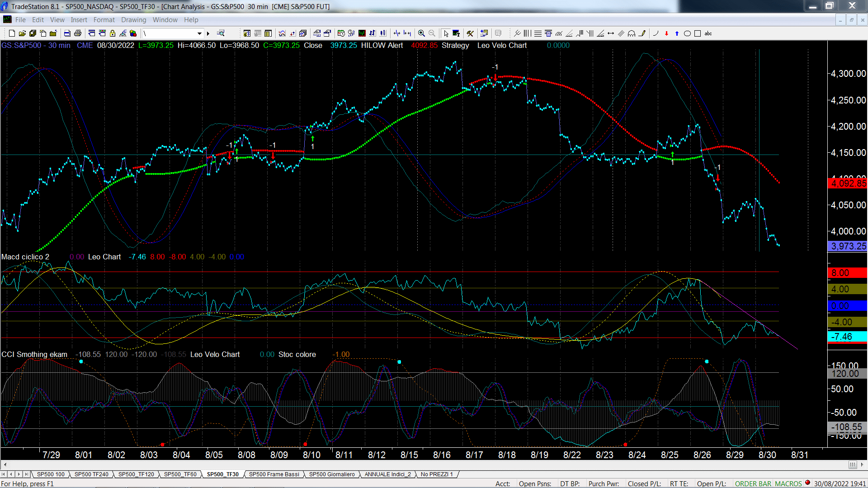Switch to the No PREZZI 1 tab
The width and height of the screenshot is (868, 488).
coord(436,474)
